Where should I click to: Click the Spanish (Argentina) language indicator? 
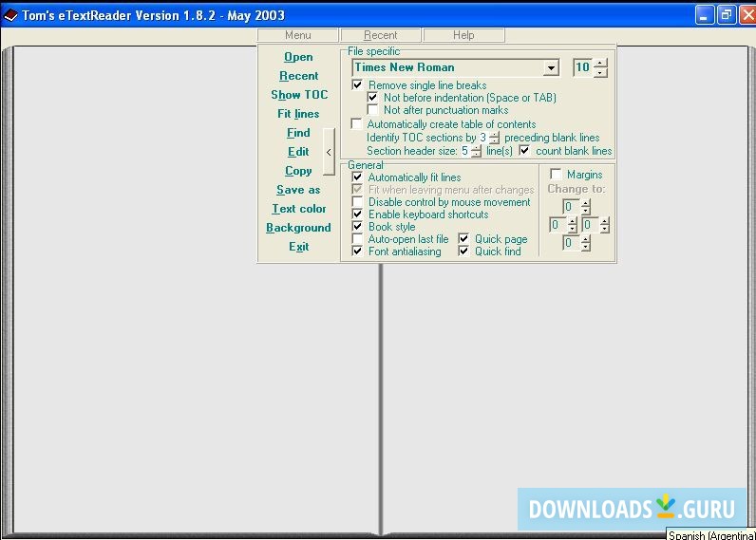[x=711, y=535]
